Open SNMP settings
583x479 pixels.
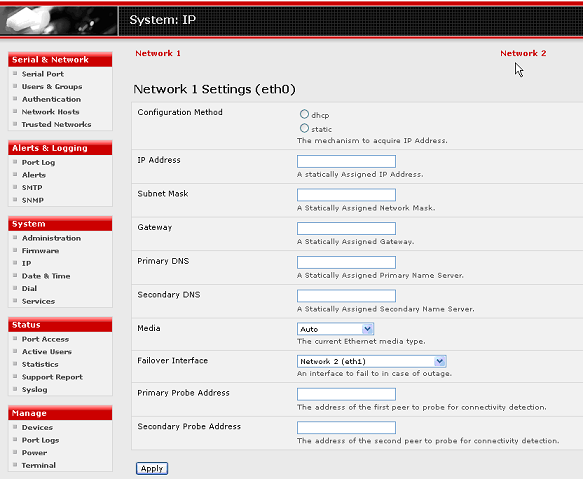click(x=33, y=200)
